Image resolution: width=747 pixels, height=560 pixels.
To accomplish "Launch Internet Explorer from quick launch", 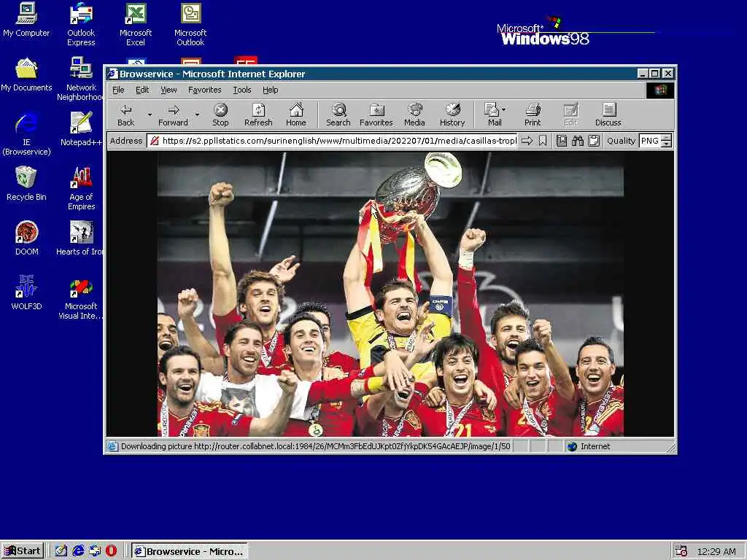I will pyautogui.click(x=78, y=551).
